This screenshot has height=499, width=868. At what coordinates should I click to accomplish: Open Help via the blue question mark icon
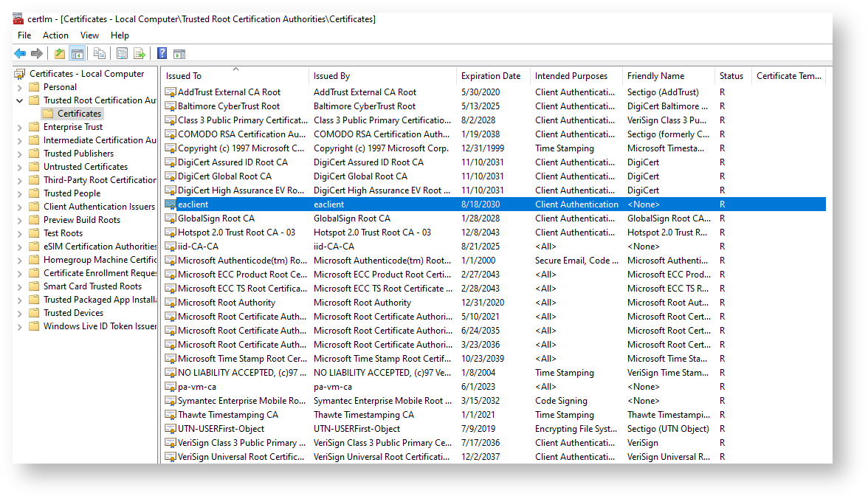(162, 53)
